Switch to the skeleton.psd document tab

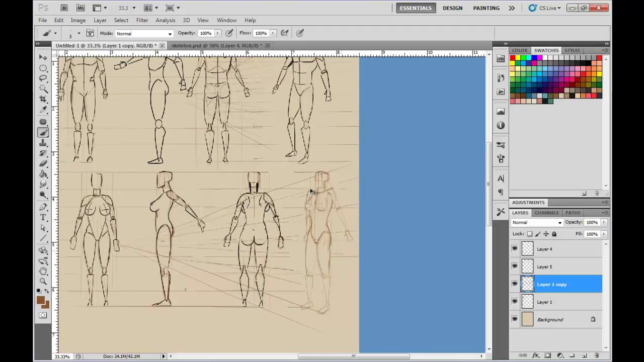point(215,46)
